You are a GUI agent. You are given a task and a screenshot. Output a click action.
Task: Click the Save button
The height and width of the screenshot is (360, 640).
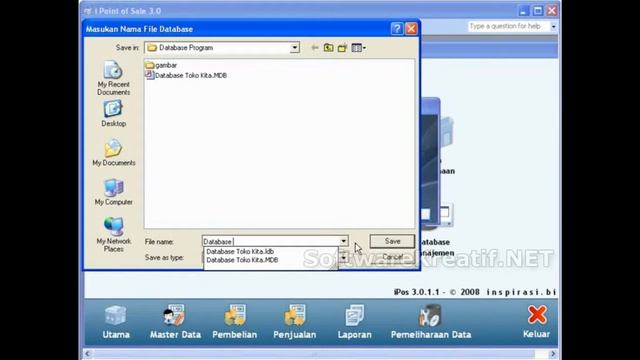pyautogui.click(x=392, y=241)
